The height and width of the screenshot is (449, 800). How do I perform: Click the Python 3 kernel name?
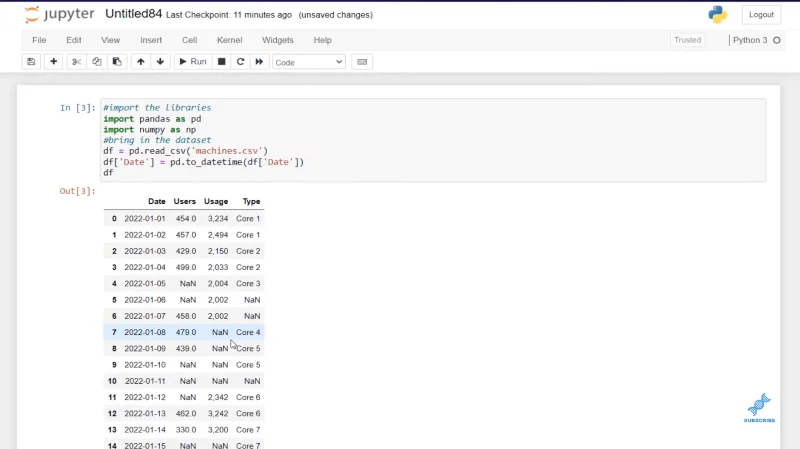pyautogui.click(x=750, y=40)
